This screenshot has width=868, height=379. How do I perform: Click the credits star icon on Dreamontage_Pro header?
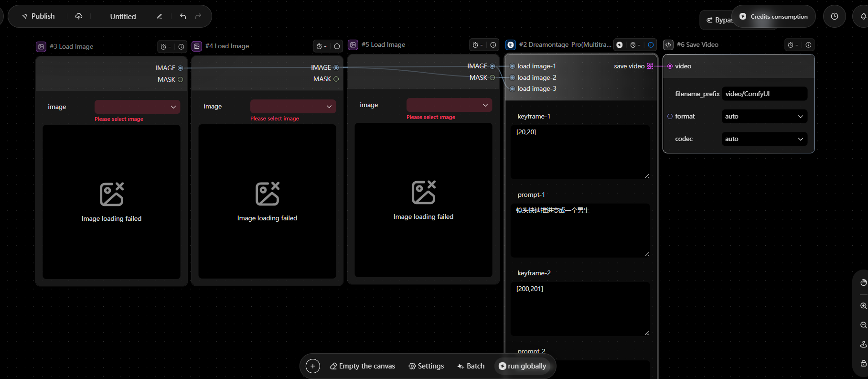tap(620, 45)
